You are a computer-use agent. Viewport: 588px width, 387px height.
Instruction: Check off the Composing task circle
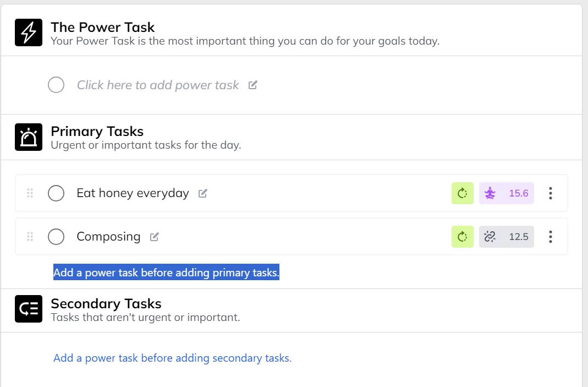pos(56,237)
